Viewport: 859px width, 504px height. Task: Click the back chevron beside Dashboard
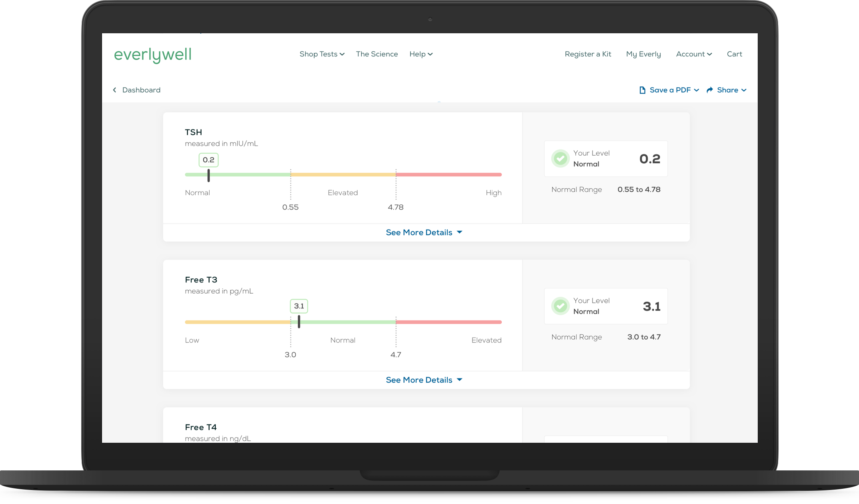[x=115, y=90]
